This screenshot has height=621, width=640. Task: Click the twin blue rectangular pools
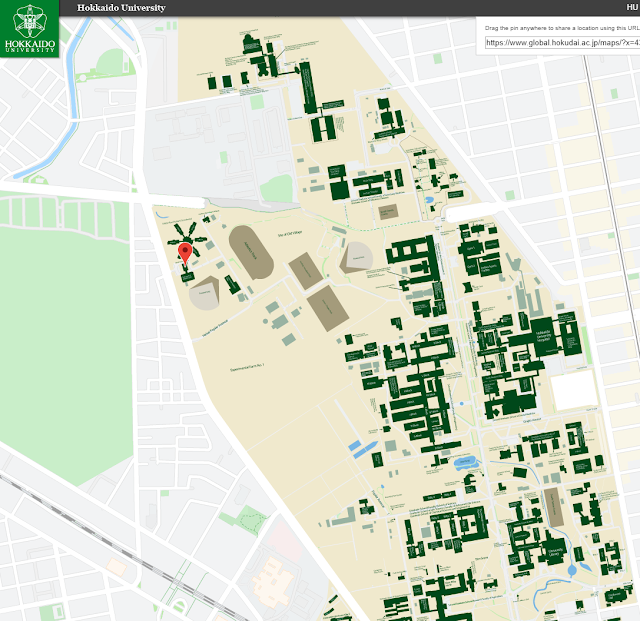pos(362,448)
